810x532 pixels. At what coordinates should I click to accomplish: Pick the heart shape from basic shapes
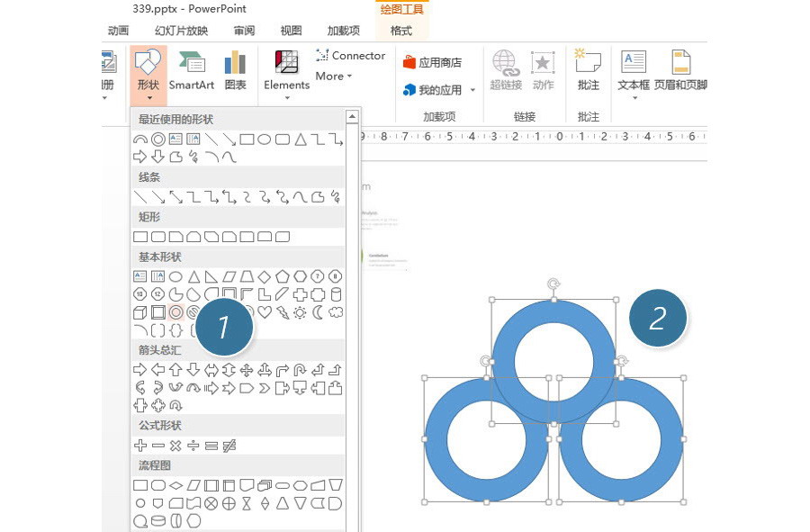[x=264, y=312]
